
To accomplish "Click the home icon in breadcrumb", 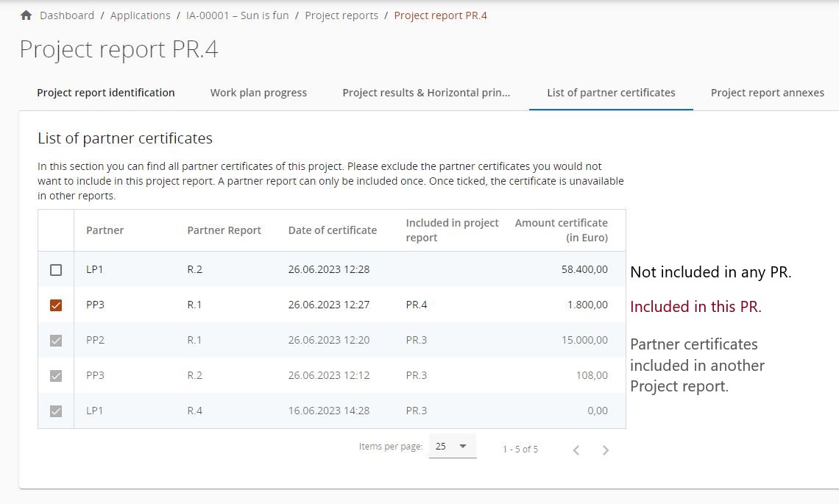I will 26,15.
